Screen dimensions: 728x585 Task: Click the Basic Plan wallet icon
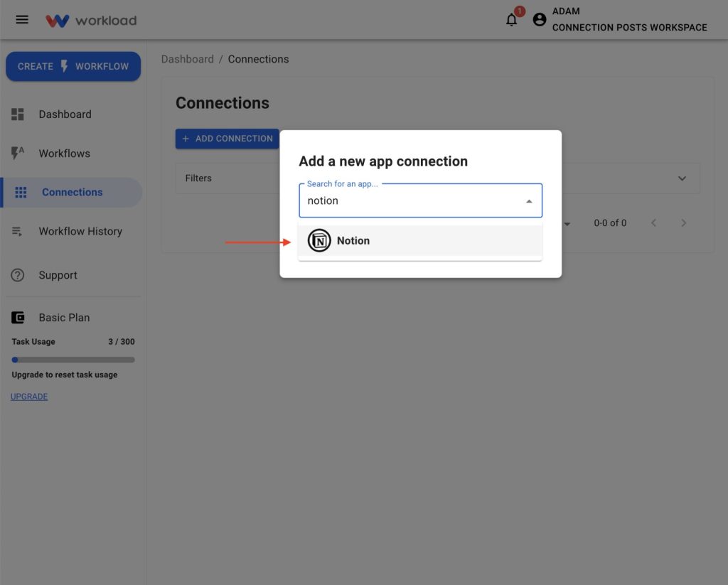pyautogui.click(x=18, y=318)
